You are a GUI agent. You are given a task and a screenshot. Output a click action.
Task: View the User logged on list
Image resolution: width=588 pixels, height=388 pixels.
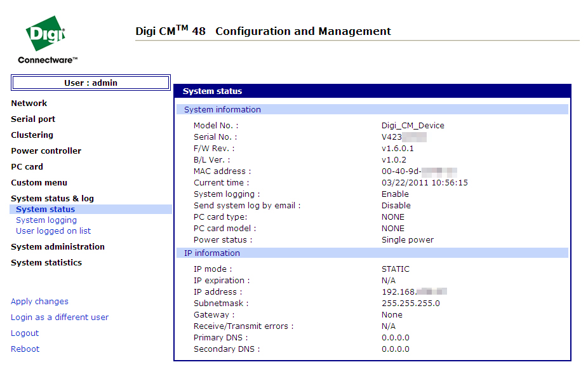point(53,231)
